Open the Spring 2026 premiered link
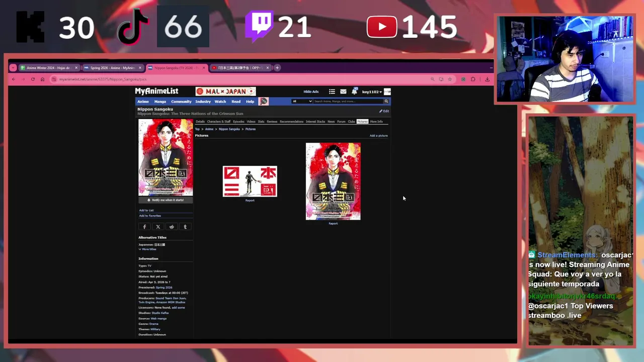 pos(164,288)
